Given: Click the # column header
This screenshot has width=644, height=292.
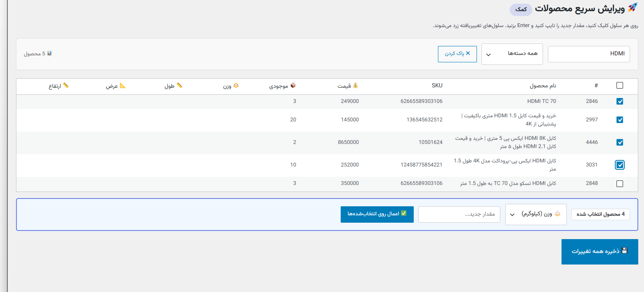Looking at the screenshot, I should [596, 85].
